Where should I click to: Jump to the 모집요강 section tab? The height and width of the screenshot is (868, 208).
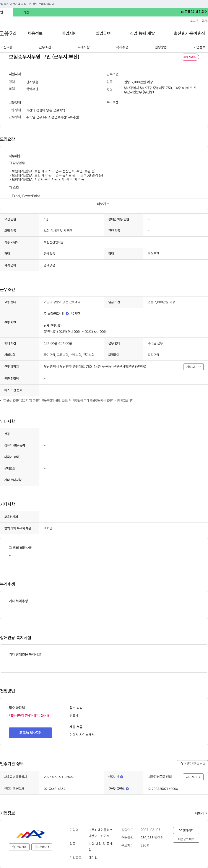point(6,47)
